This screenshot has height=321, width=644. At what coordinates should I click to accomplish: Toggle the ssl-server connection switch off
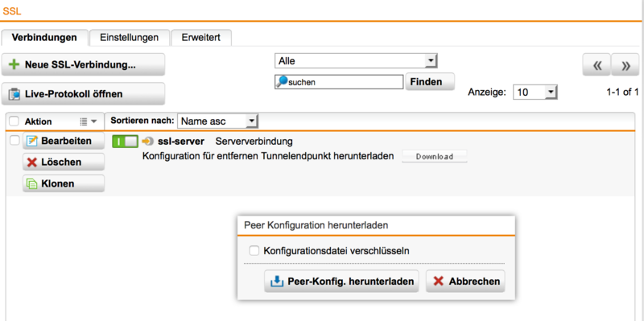click(125, 142)
